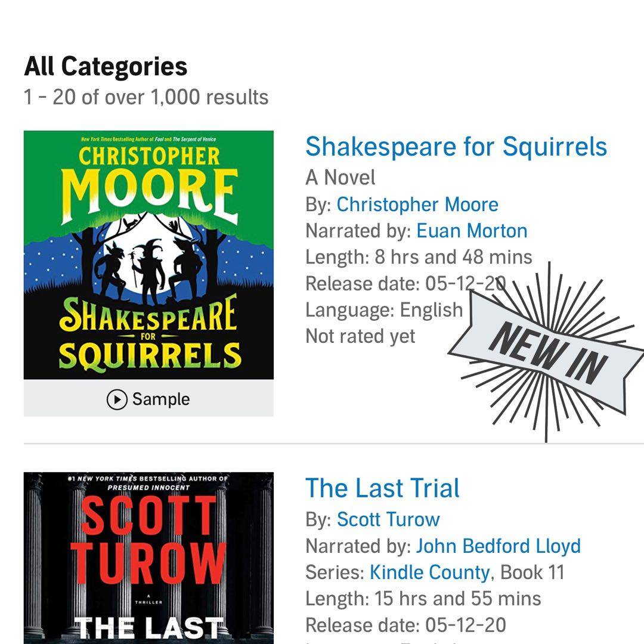644x644 pixels.
Task: Click the "Not rated yet" rating text
Action: tap(360, 336)
